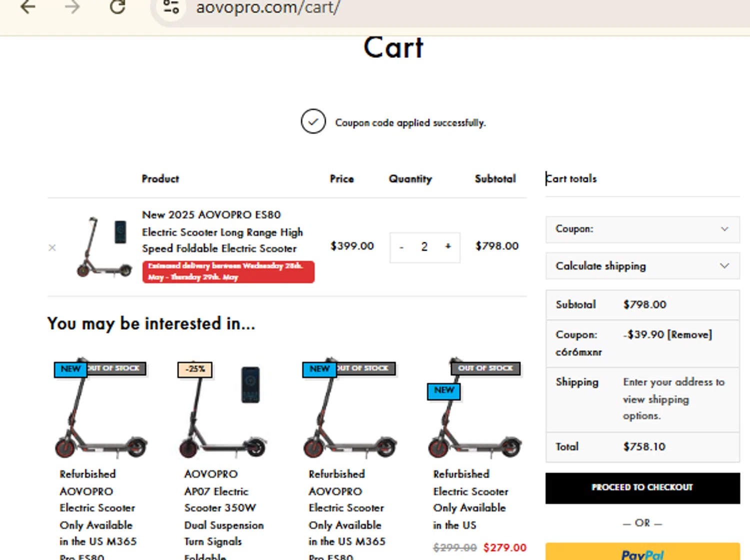Click the 'You may be interested in...' heading
Screen dimensions: 750x560
(151, 324)
